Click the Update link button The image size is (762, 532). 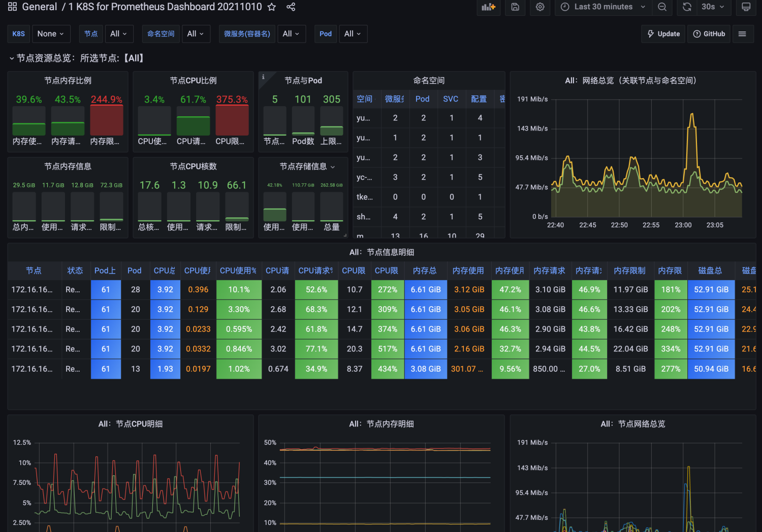[x=663, y=34]
